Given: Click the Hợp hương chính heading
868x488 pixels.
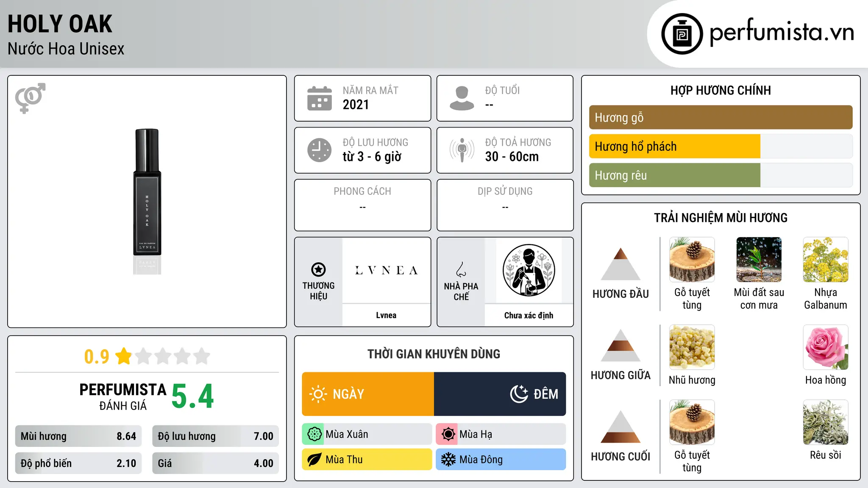Looking at the screenshot, I should [721, 90].
